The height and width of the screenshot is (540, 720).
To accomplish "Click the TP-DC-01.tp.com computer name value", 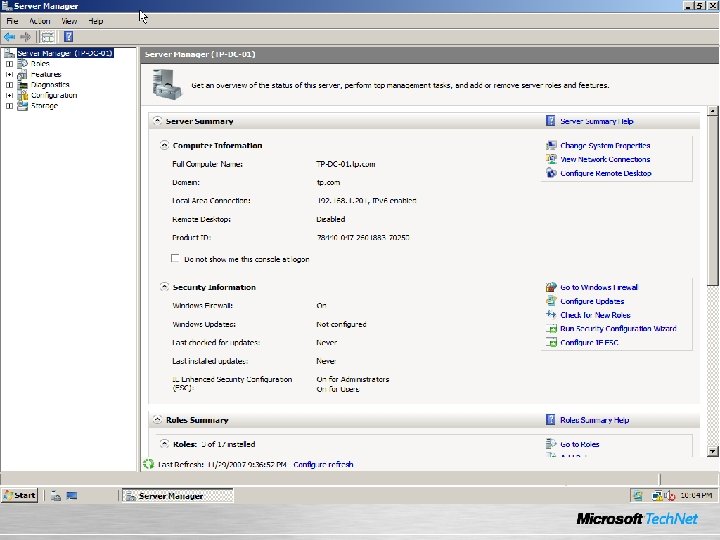I will 346,164.
